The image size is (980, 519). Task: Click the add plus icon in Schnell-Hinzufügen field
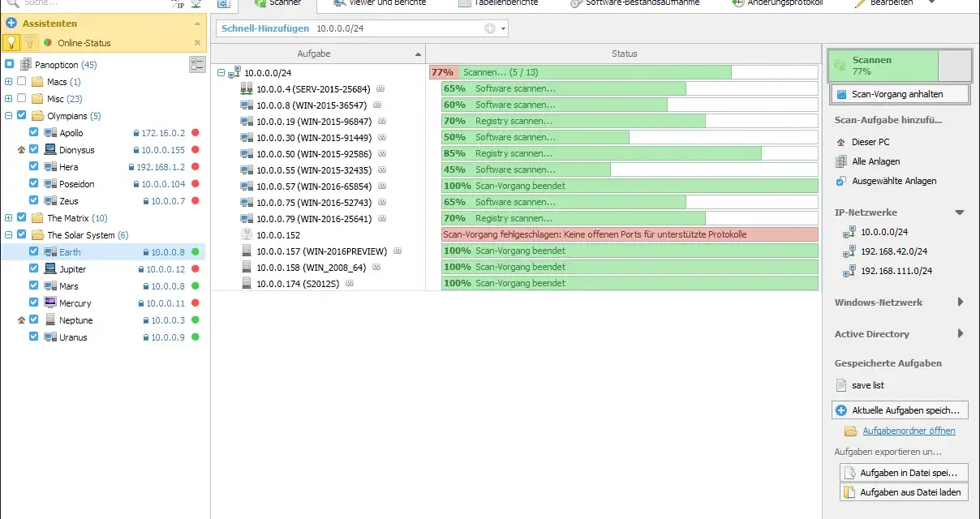pos(490,29)
